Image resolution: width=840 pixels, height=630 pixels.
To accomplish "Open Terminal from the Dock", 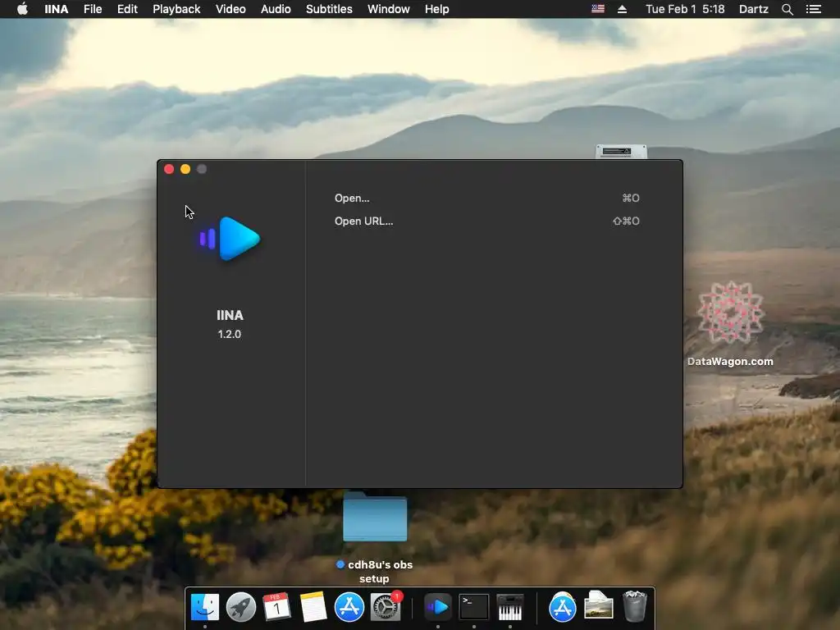I will tap(474, 607).
